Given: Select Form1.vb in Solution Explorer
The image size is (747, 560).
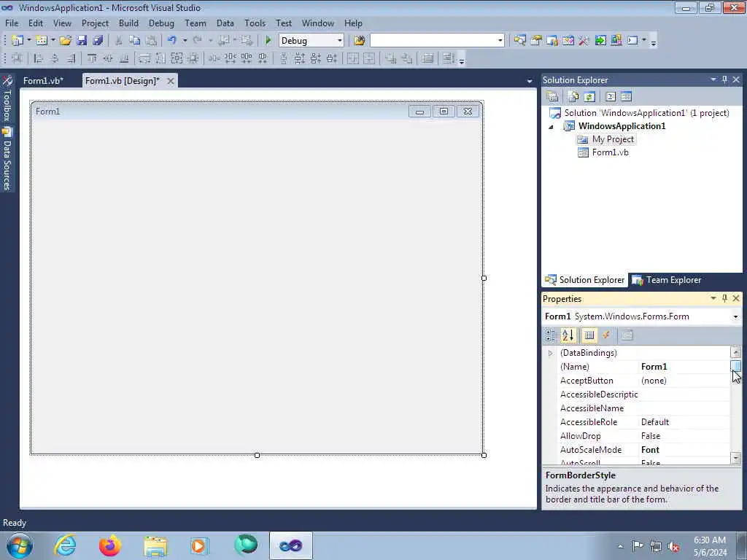Looking at the screenshot, I should (611, 152).
